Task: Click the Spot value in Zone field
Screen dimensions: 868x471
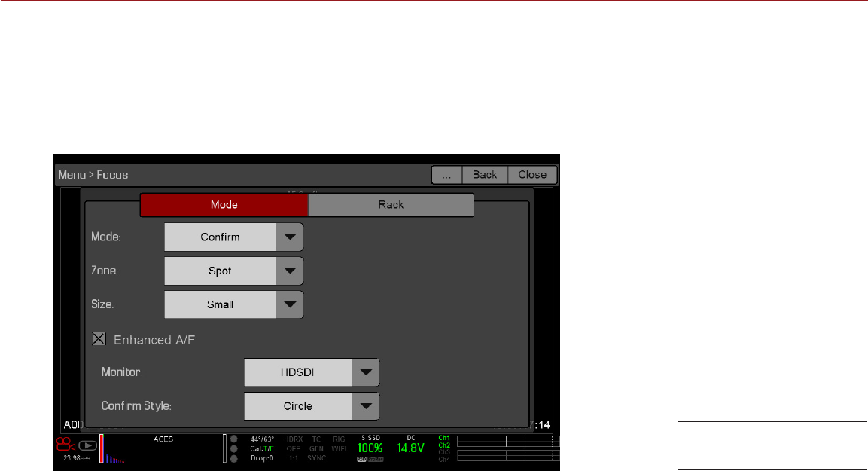Action: pos(221,271)
